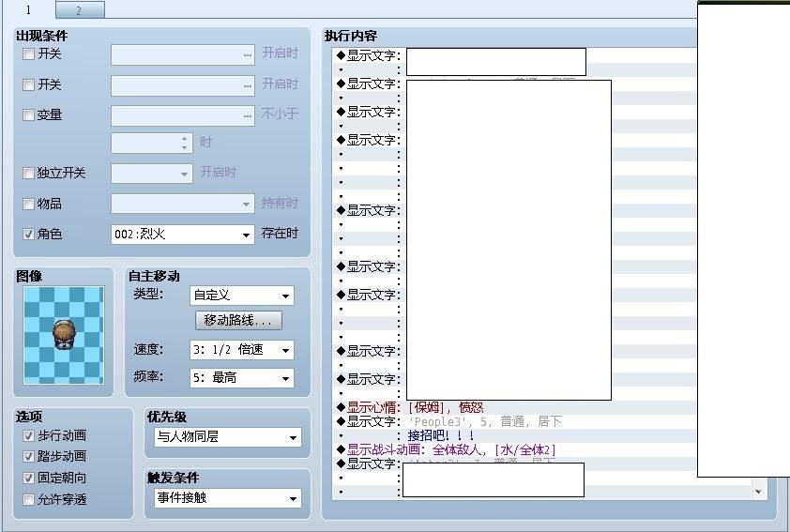Enable the first 开关 condition checkbox

(29, 53)
